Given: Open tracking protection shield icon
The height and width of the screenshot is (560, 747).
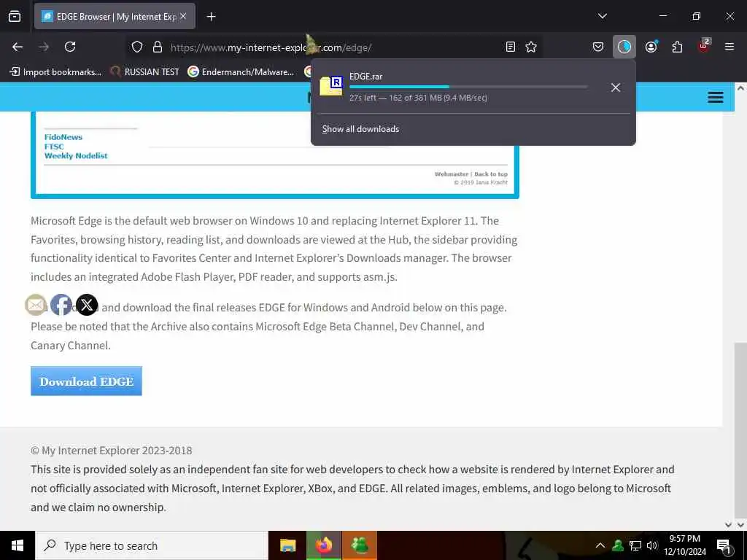Looking at the screenshot, I should tap(137, 47).
